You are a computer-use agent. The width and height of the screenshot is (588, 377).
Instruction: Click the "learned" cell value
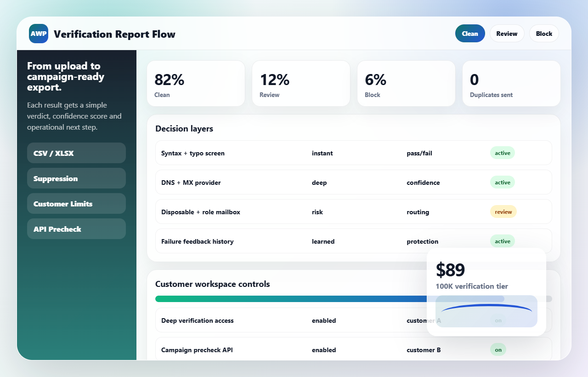tap(323, 241)
